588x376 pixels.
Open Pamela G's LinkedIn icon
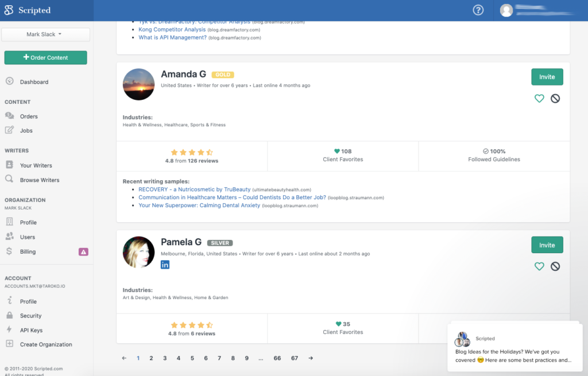pos(165,265)
